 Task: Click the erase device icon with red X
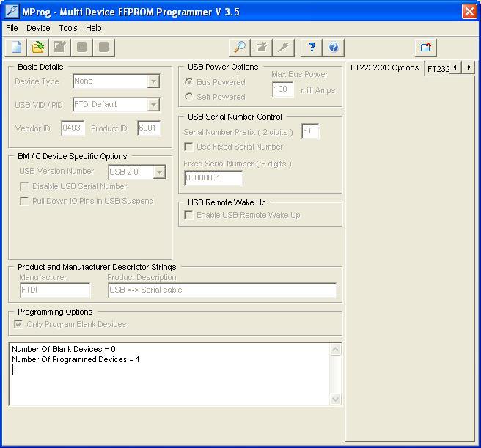(426, 48)
